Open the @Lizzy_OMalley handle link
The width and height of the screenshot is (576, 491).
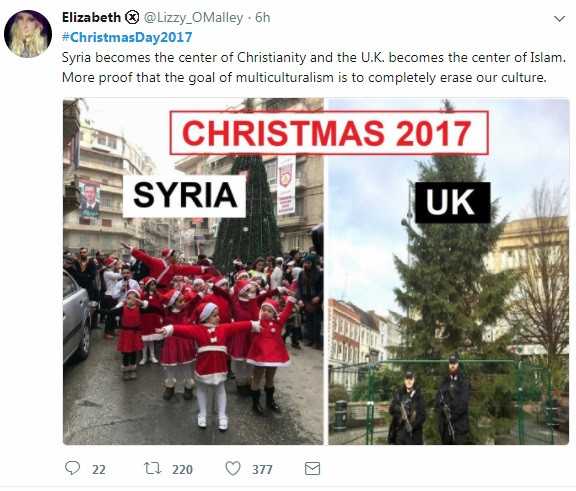tap(193, 17)
